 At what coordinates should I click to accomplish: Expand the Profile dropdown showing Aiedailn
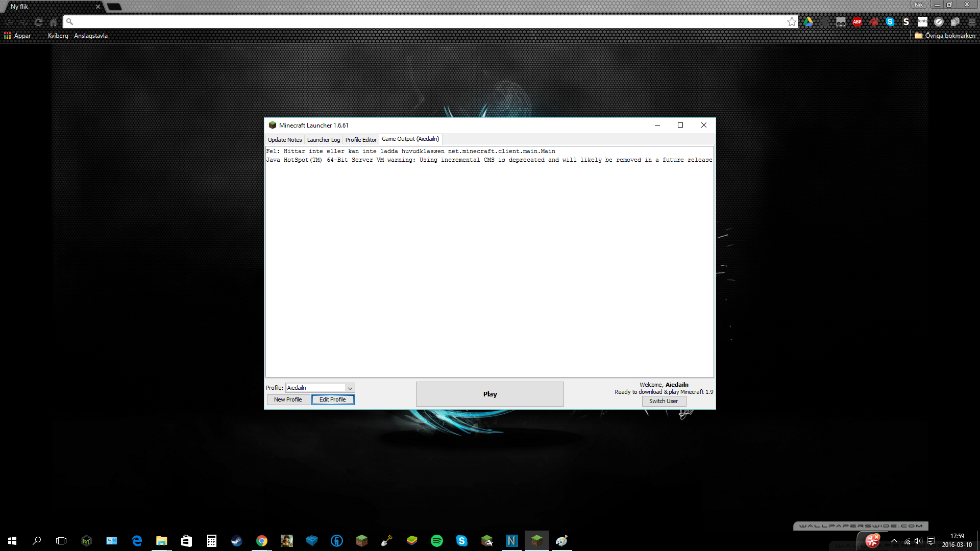[x=350, y=388]
